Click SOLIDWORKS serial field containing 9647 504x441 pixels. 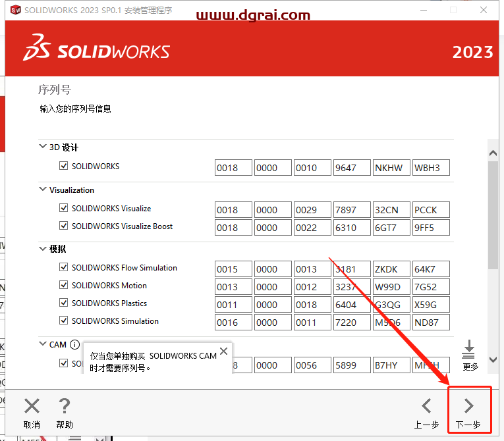point(352,168)
